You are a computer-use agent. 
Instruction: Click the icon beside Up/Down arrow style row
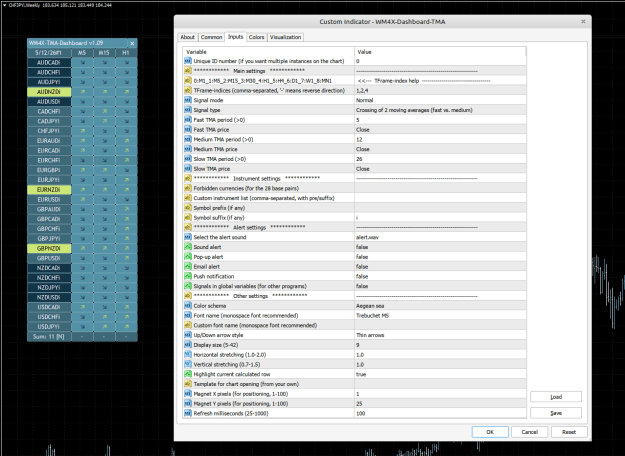tap(188, 335)
